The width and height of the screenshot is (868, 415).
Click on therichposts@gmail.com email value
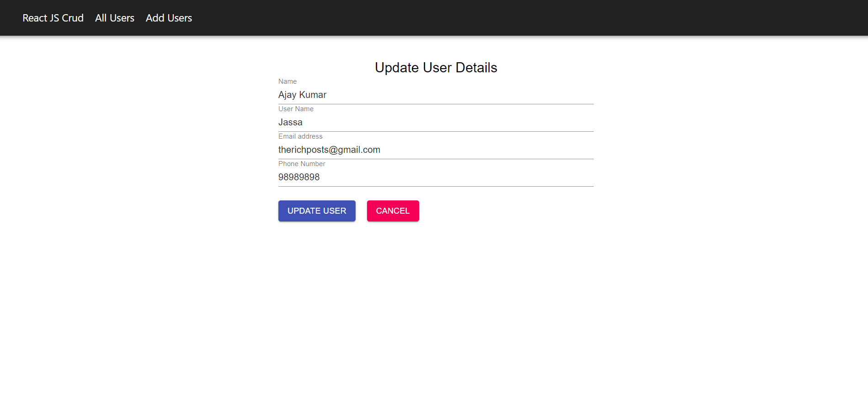tap(329, 150)
